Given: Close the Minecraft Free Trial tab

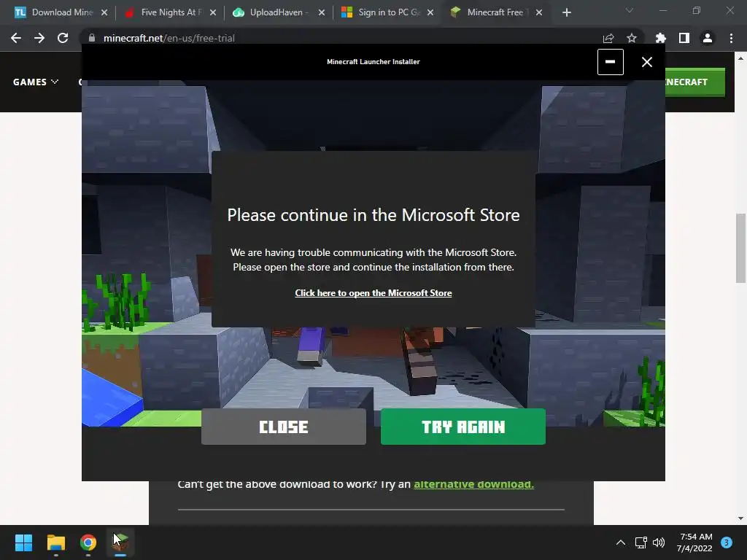Looking at the screenshot, I should coord(539,12).
